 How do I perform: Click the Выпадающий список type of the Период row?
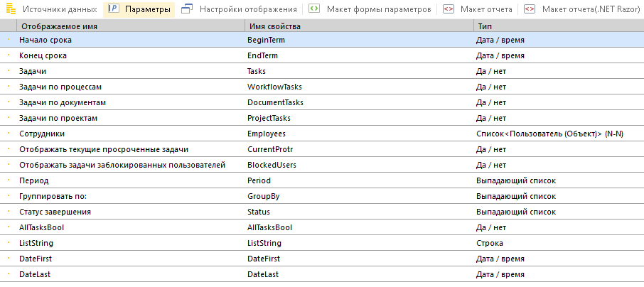tap(515, 180)
